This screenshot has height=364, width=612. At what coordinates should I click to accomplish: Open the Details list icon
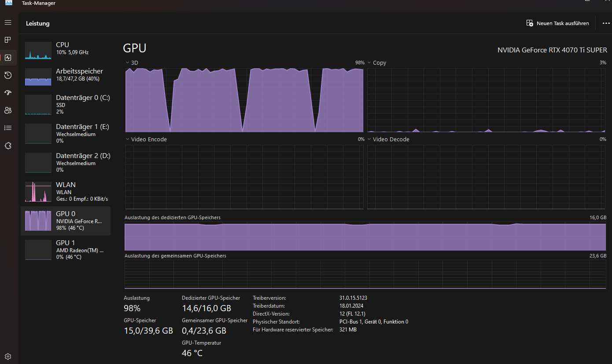pos(8,128)
